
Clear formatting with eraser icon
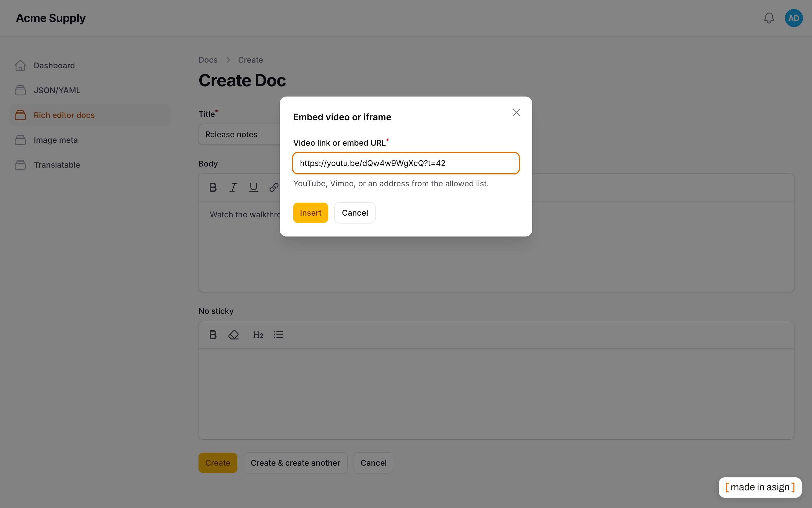pos(233,335)
